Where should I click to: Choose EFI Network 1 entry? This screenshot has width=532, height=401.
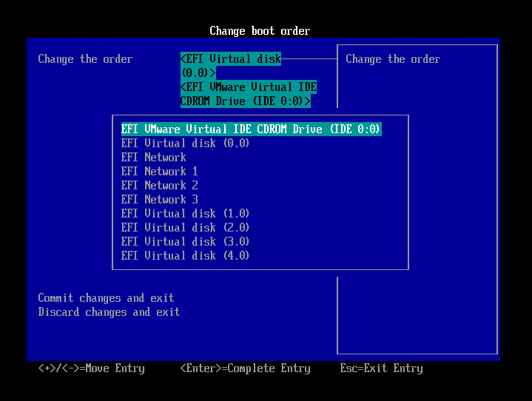point(160,172)
